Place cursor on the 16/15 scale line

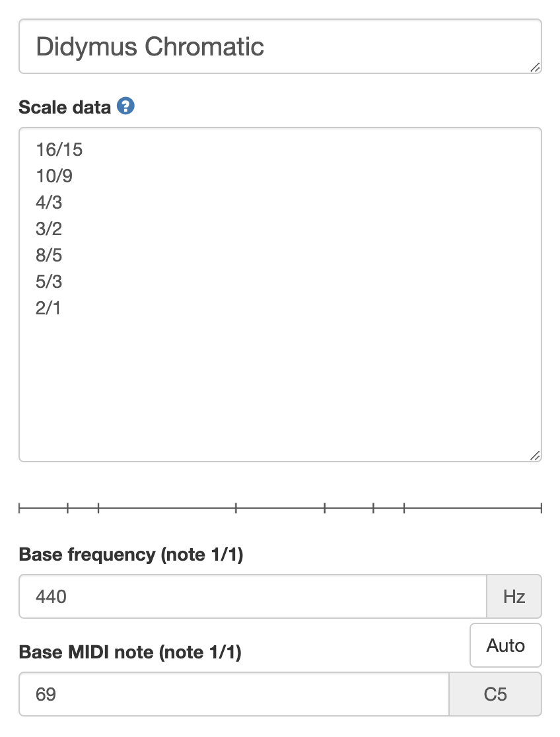coord(59,150)
